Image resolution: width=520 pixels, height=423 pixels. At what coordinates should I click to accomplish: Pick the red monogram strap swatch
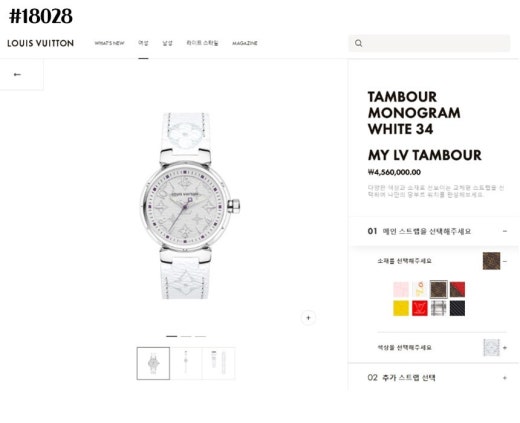pos(420,308)
